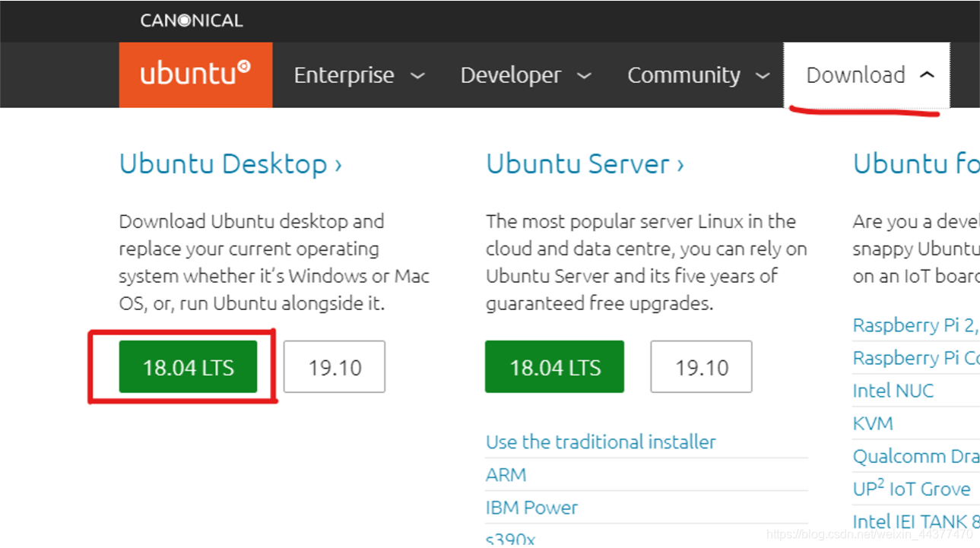Screen dimensions: 980x548
Task: Open the Ubuntu Server heading link
Action: point(585,163)
